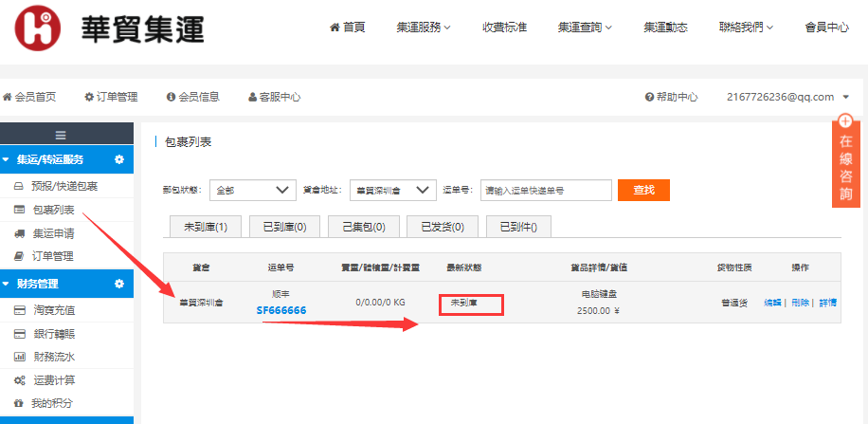The height and width of the screenshot is (424, 868).
Task: Open the 货仓地址 warehouse dropdown
Action: 392,190
